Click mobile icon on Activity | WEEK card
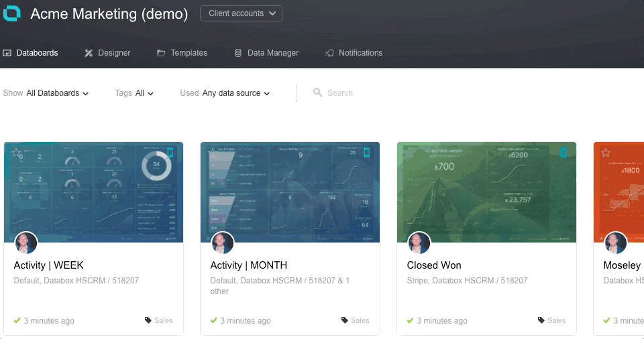The width and height of the screenshot is (644, 339). click(x=170, y=153)
